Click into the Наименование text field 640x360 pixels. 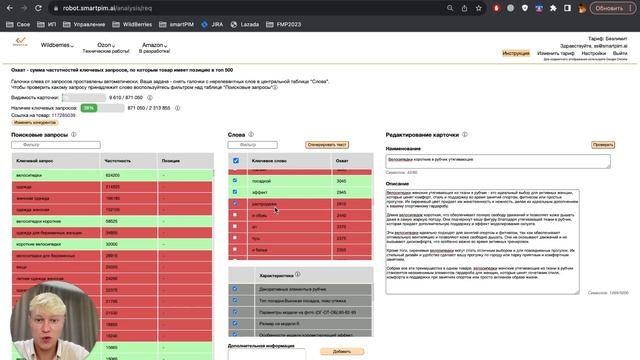[498, 161]
